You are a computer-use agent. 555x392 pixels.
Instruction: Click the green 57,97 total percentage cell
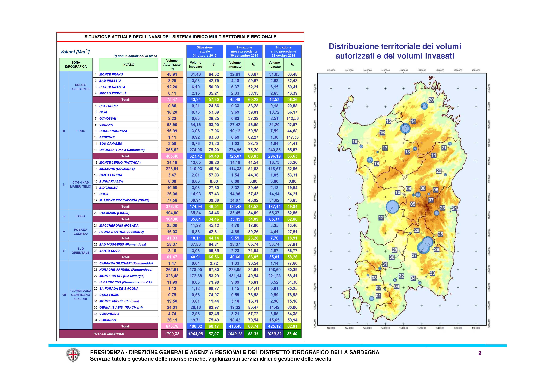click(214, 334)
